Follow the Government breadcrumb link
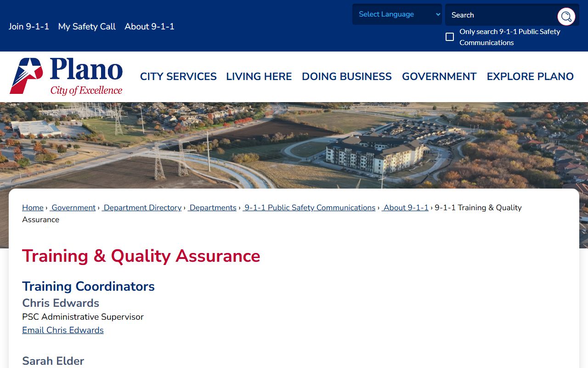This screenshot has width=588, height=368. tap(73, 207)
